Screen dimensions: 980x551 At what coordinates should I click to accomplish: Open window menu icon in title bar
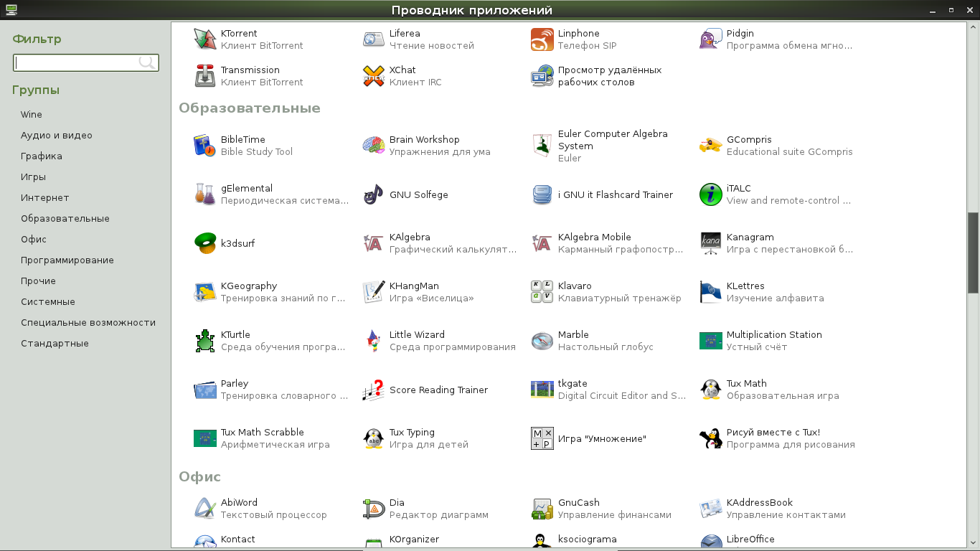(x=11, y=10)
